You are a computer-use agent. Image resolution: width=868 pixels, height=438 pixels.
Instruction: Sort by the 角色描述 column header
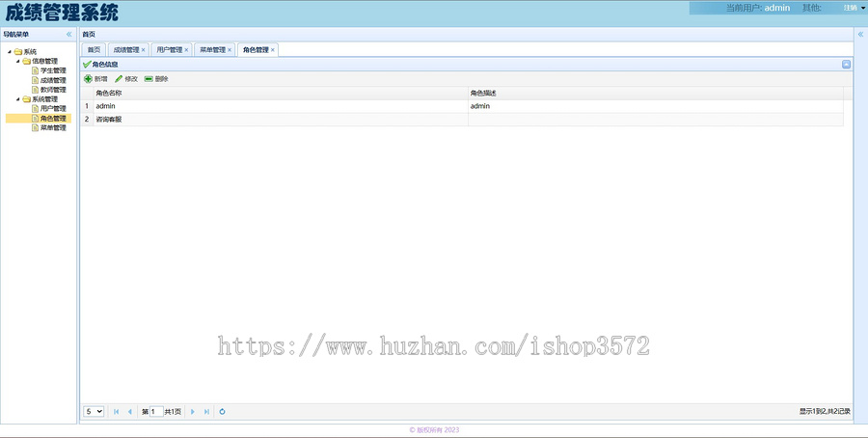656,93
